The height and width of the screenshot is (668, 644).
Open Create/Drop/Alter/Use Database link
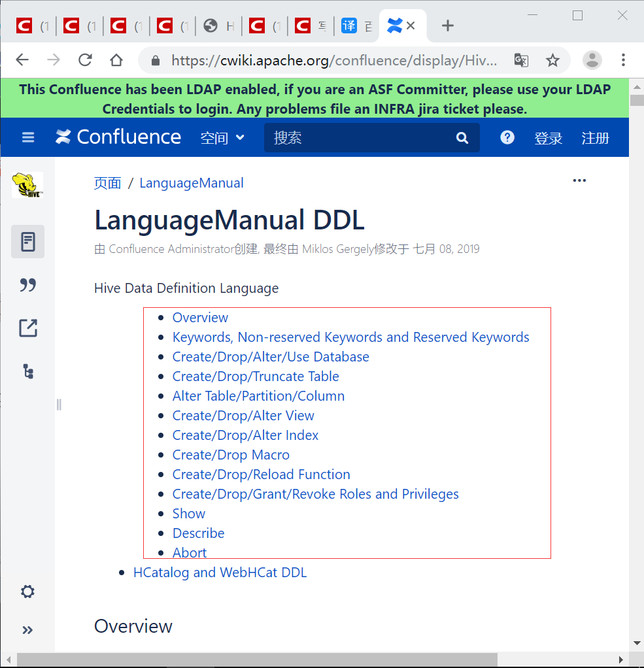tap(271, 357)
